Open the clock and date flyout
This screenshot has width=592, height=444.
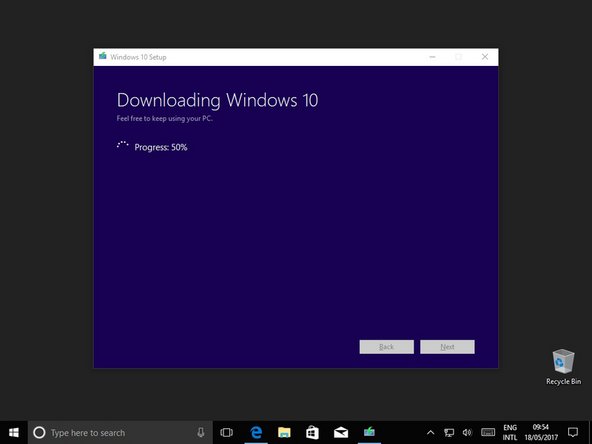(541, 433)
